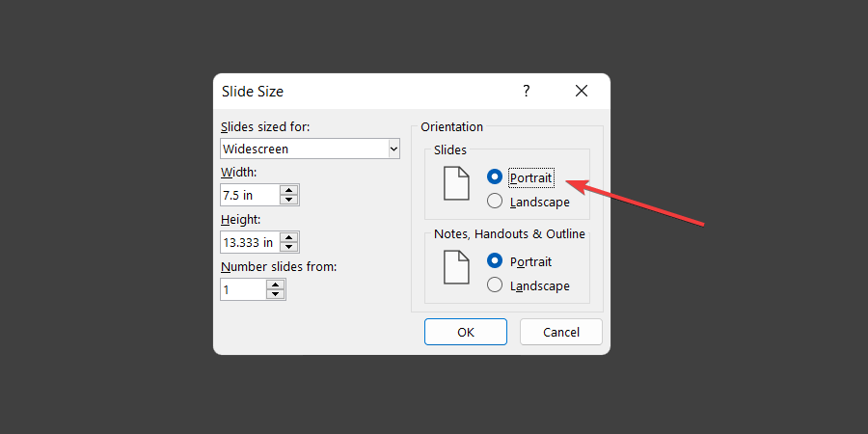Click the Number slides from input field
The height and width of the screenshot is (434, 868).
click(x=241, y=289)
